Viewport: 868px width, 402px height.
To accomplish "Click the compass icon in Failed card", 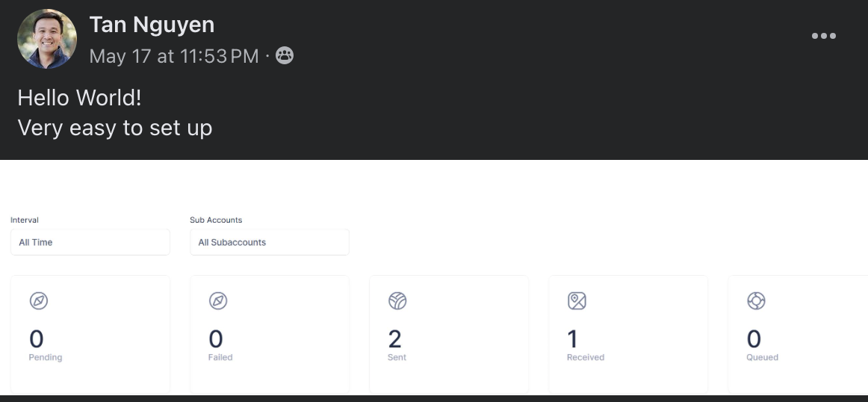I will pos(218,301).
